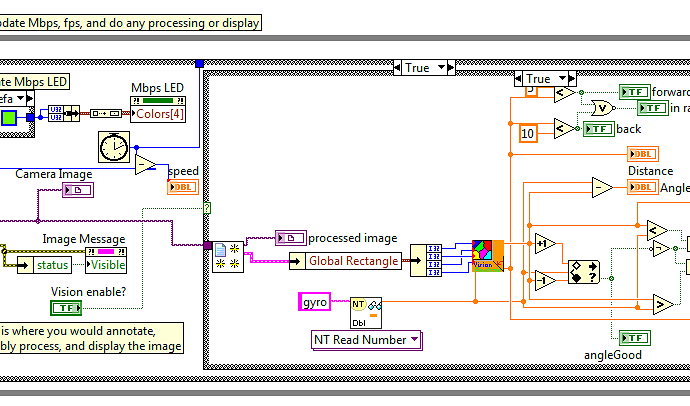Click the angleGood boolean indicator terminal
The image size is (690, 406).
point(635,338)
